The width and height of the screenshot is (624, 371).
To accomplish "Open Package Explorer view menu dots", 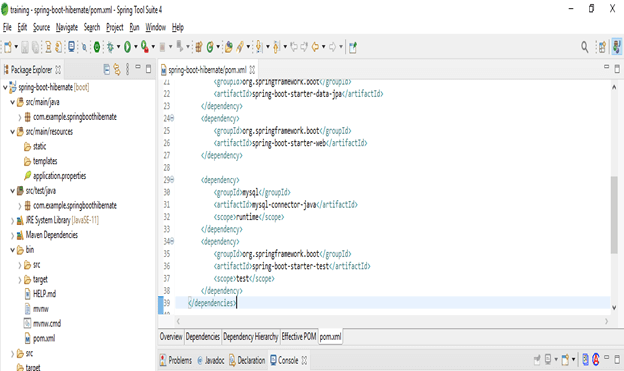I will point(127,69).
